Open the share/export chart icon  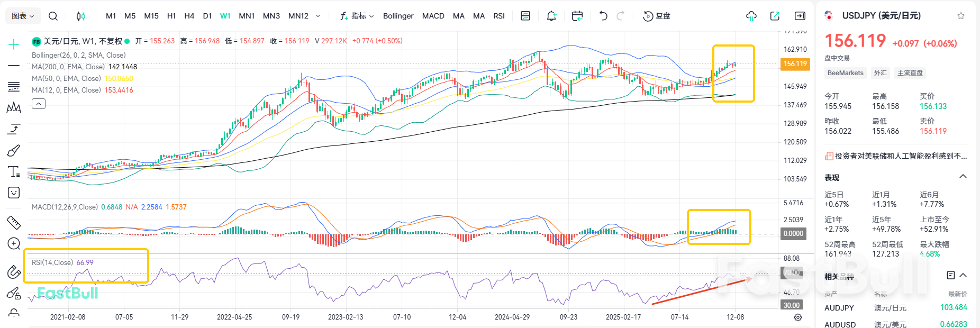coord(775,16)
